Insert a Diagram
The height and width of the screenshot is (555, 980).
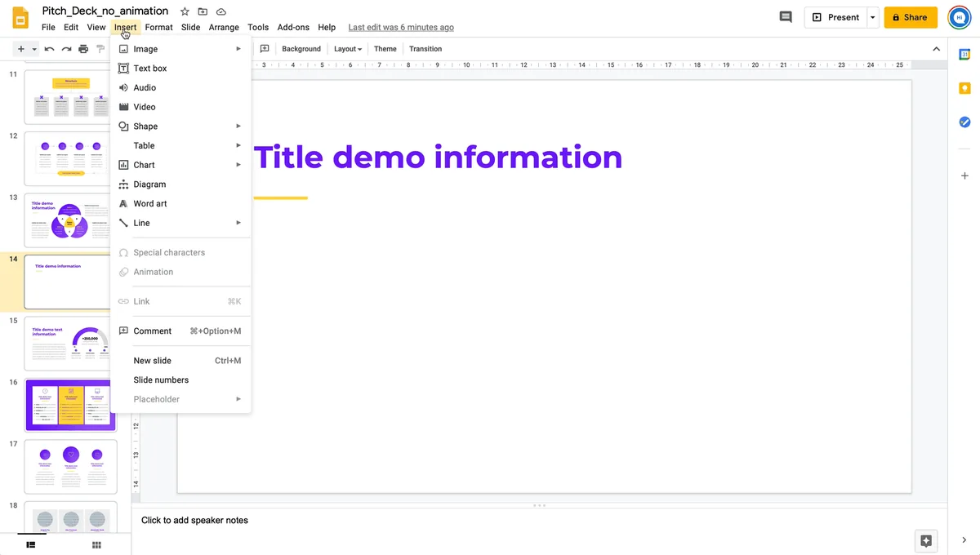tap(180, 184)
